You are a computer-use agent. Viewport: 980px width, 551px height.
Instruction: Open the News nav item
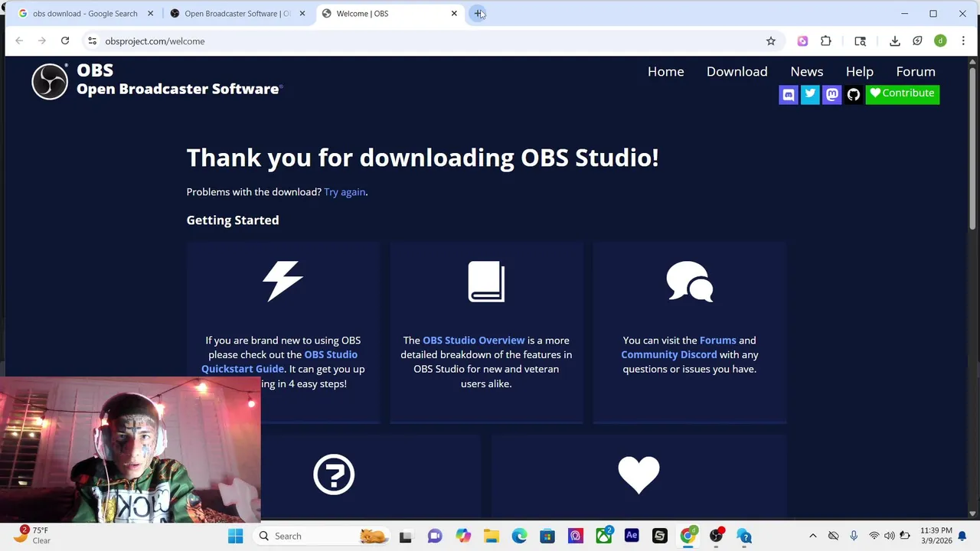[807, 71]
